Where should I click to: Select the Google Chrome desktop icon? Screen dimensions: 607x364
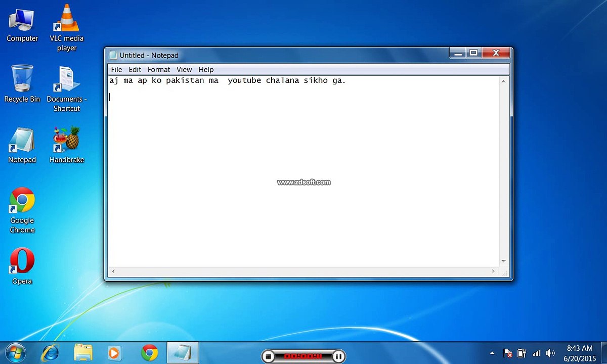(22, 210)
